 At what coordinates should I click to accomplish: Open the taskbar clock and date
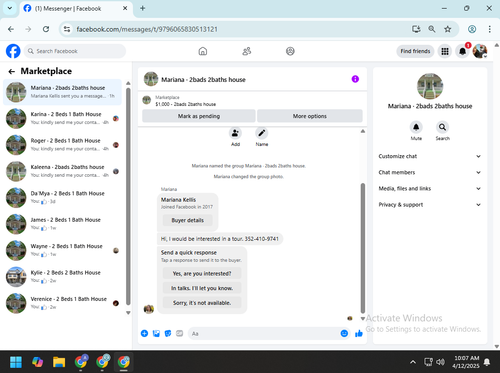click(466, 362)
